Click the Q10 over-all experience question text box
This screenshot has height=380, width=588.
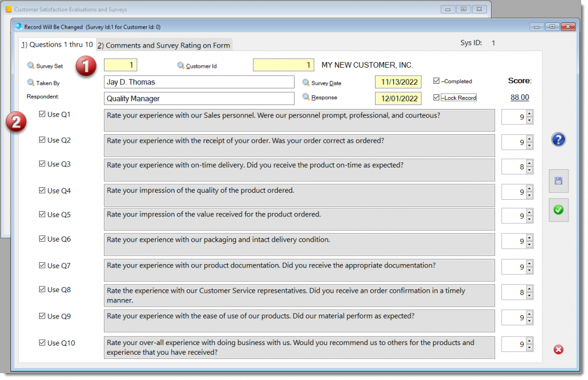tap(299, 347)
